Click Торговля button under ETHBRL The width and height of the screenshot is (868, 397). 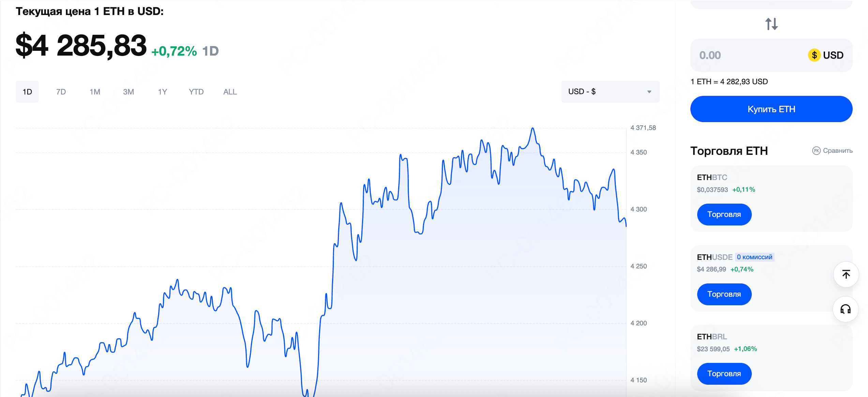(x=724, y=374)
